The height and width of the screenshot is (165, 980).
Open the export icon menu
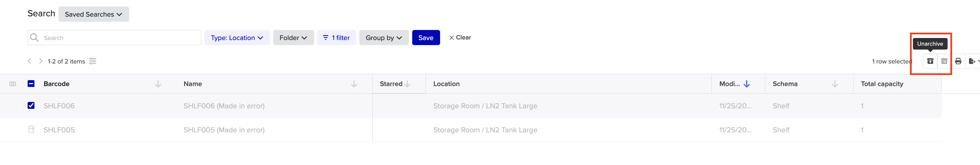tap(973, 61)
